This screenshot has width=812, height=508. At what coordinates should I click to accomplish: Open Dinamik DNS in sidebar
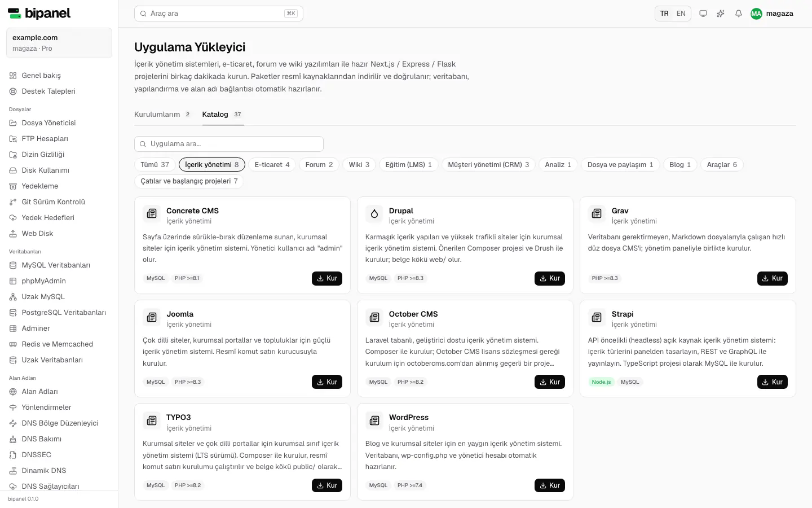click(59, 471)
